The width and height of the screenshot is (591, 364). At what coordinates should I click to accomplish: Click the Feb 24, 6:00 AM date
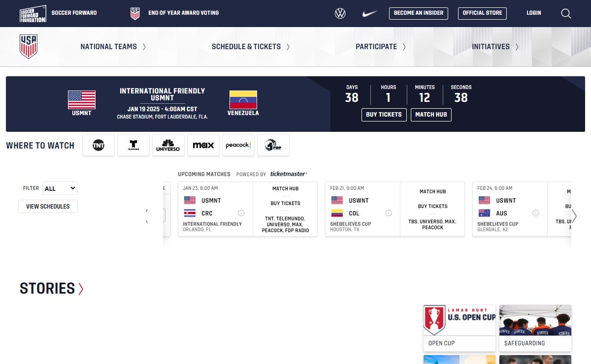point(495,188)
